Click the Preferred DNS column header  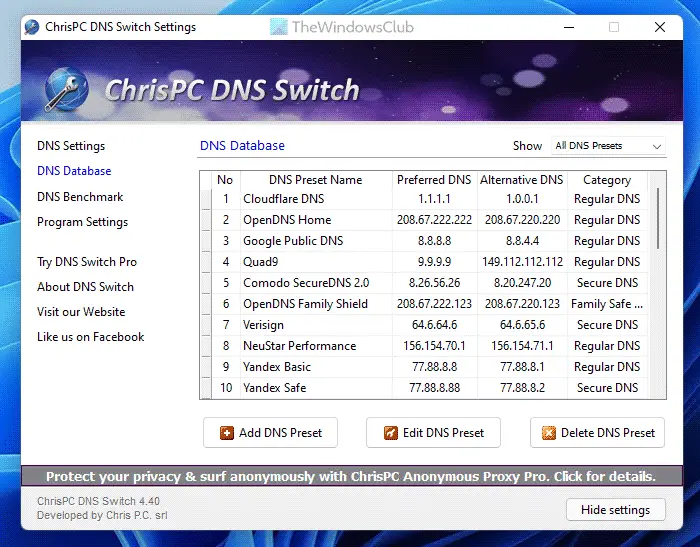[x=434, y=180]
